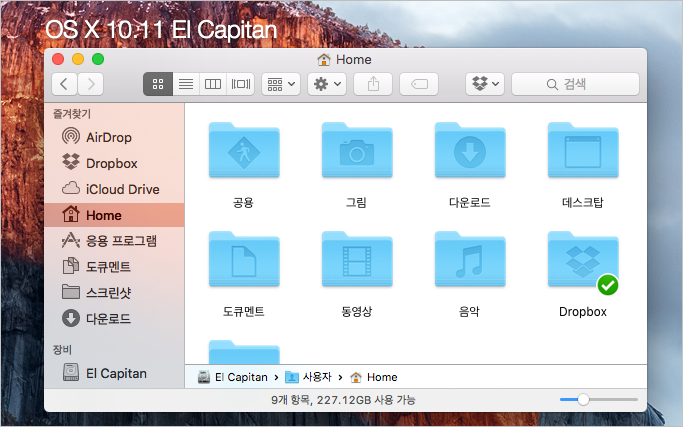Click the green sync checkmark badge
Viewport: 683px width, 427px height.
608,285
